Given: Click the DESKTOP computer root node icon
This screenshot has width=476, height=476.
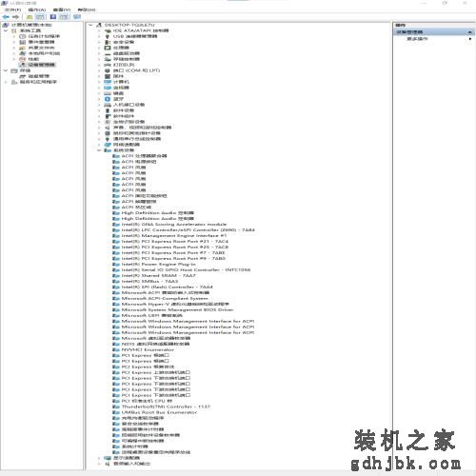Looking at the screenshot, I should (99, 25).
